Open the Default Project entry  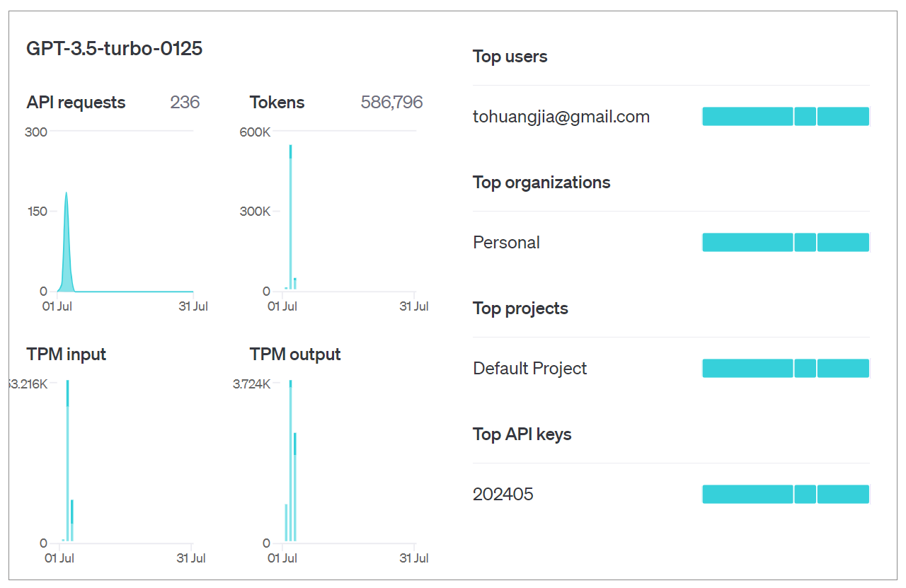529,369
